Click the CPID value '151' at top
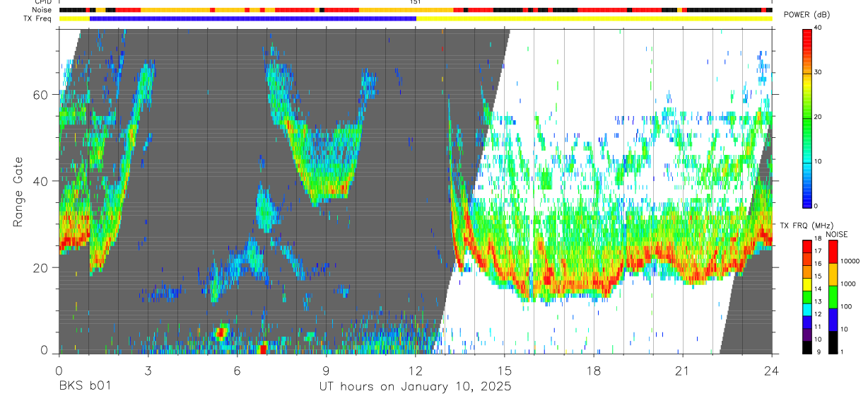Image resolution: width=868 pixels, height=401 pixels. click(x=416, y=2)
